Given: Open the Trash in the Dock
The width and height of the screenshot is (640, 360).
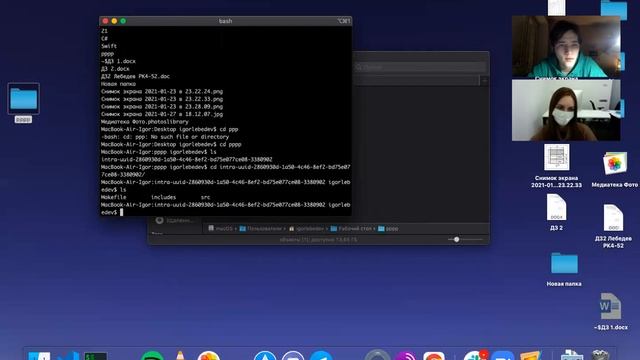Looking at the screenshot, I should (600, 355).
